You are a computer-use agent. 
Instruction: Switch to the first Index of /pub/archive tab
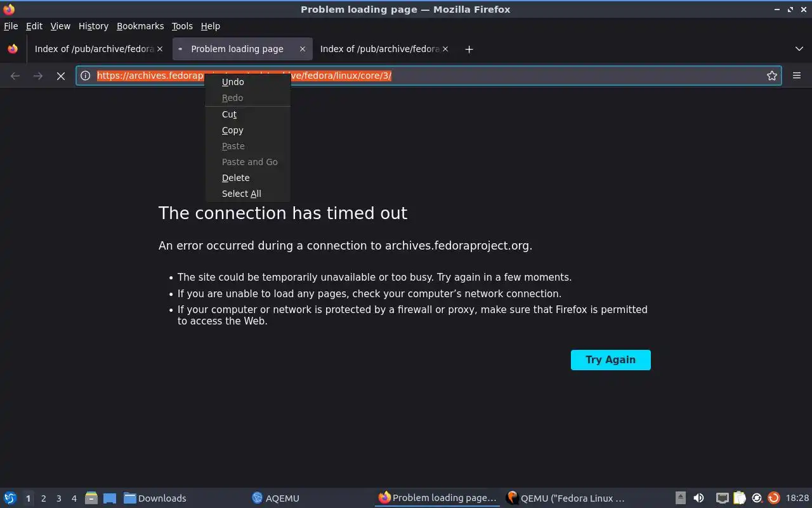(x=94, y=49)
